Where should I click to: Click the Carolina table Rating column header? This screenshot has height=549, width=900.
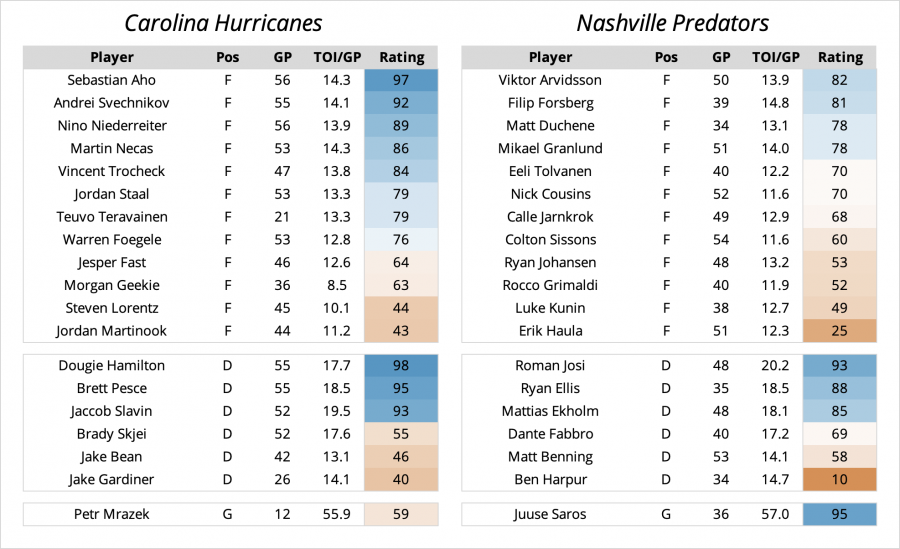pyautogui.click(x=402, y=57)
